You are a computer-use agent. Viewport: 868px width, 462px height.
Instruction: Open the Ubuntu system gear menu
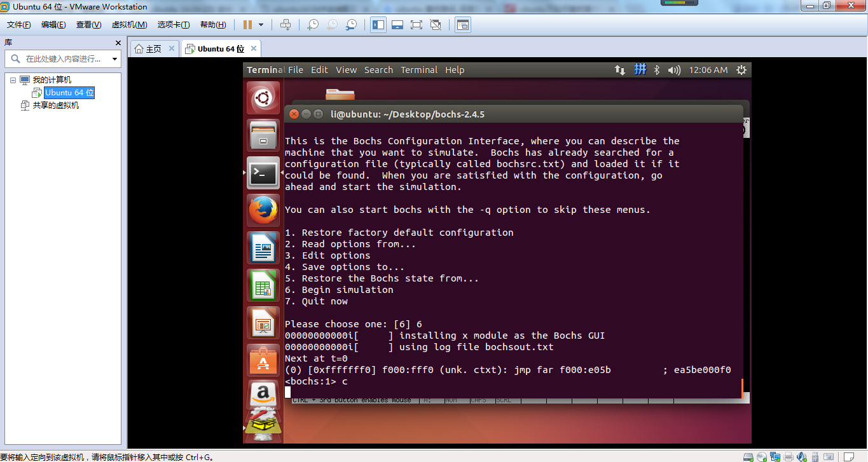[x=741, y=70]
